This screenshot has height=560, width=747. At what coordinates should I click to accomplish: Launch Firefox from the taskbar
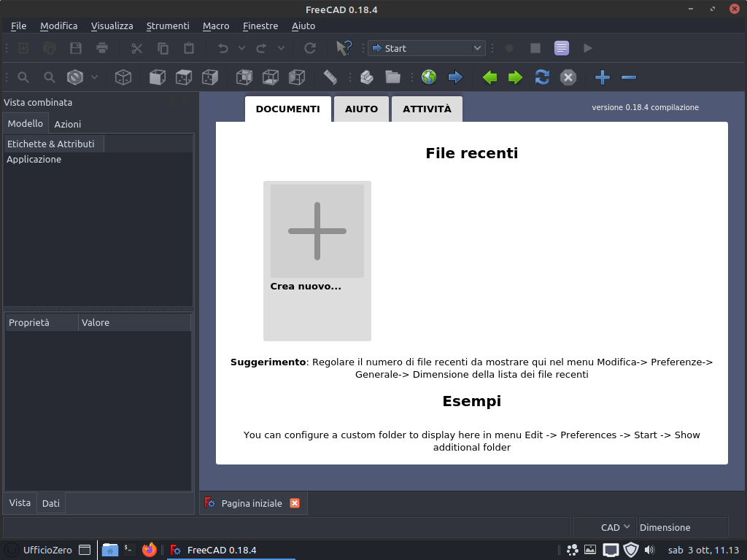(149, 550)
